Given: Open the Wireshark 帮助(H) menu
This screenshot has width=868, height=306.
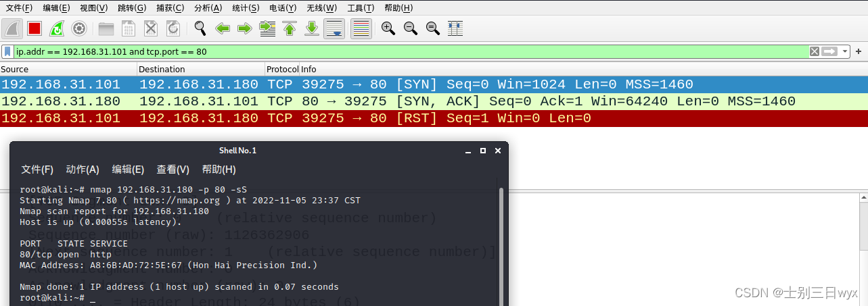Looking at the screenshot, I should click(398, 8).
